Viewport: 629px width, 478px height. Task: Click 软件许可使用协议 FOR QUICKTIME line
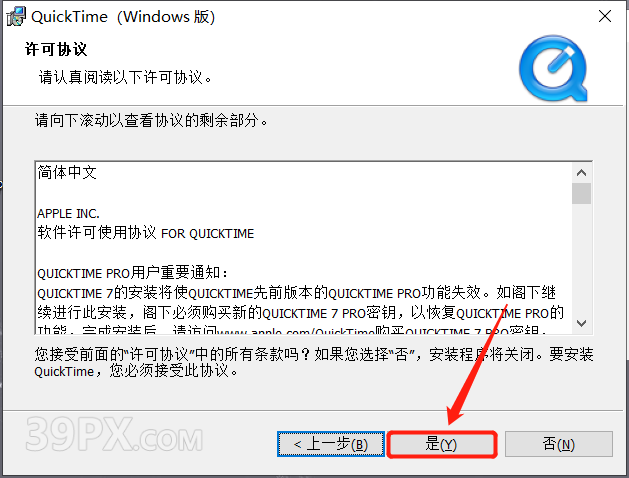(146, 233)
